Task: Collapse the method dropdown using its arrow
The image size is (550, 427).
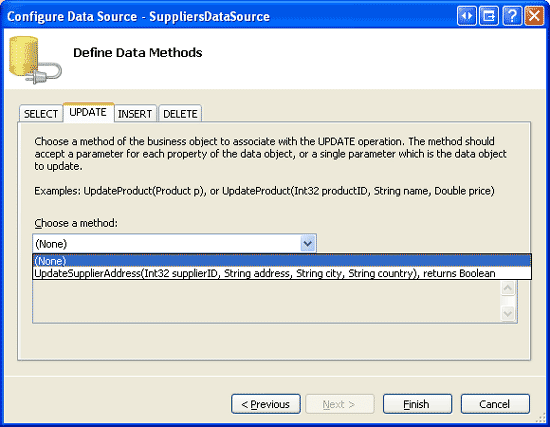Action: pyautogui.click(x=308, y=243)
